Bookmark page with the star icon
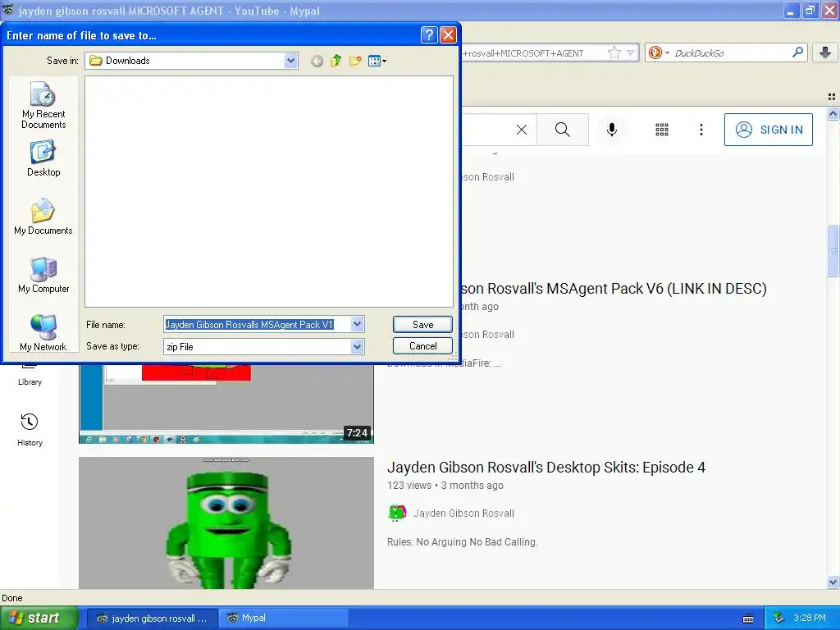Screen dimensions: 840x630 614,52
